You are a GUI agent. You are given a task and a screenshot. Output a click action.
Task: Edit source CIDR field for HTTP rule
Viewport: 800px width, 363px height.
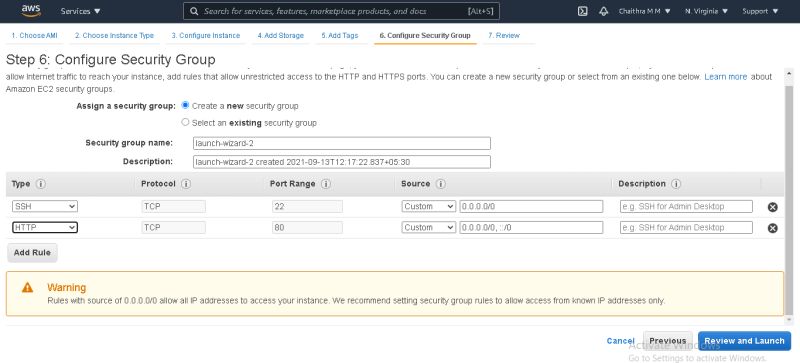coord(531,227)
